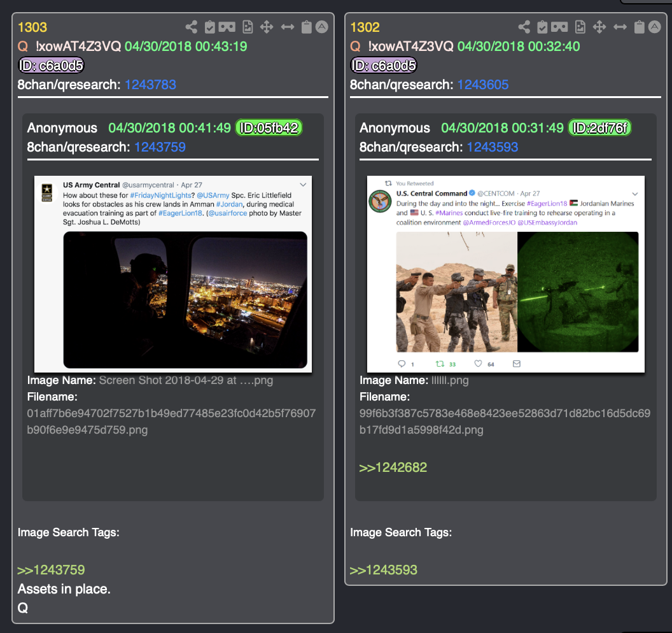The height and width of the screenshot is (633, 672).
Task: Click the #EagerLion18 hashtag in Army Central tweet
Action: pyautogui.click(x=180, y=213)
